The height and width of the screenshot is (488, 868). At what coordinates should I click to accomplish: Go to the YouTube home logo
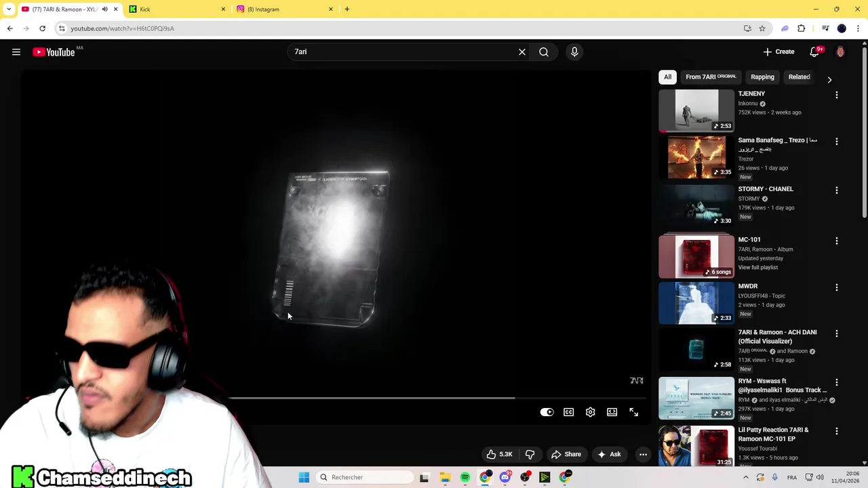pos(54,52)
